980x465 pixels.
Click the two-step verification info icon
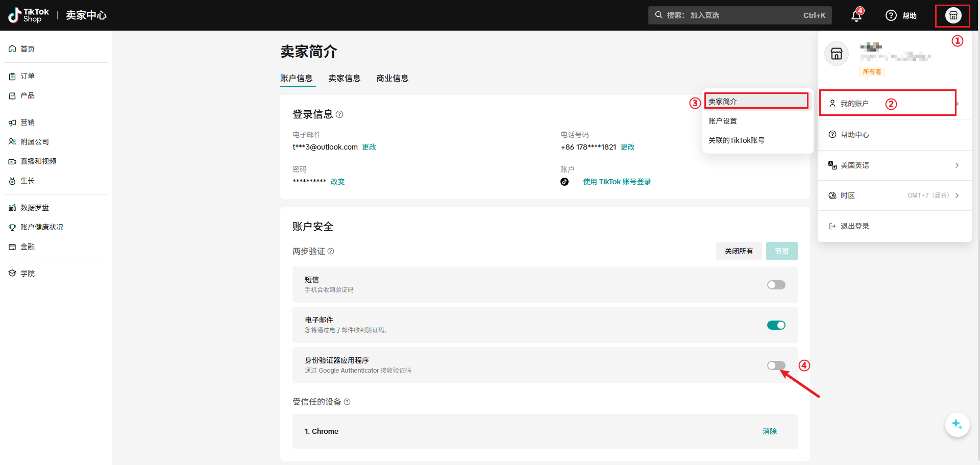coord(331,251)
